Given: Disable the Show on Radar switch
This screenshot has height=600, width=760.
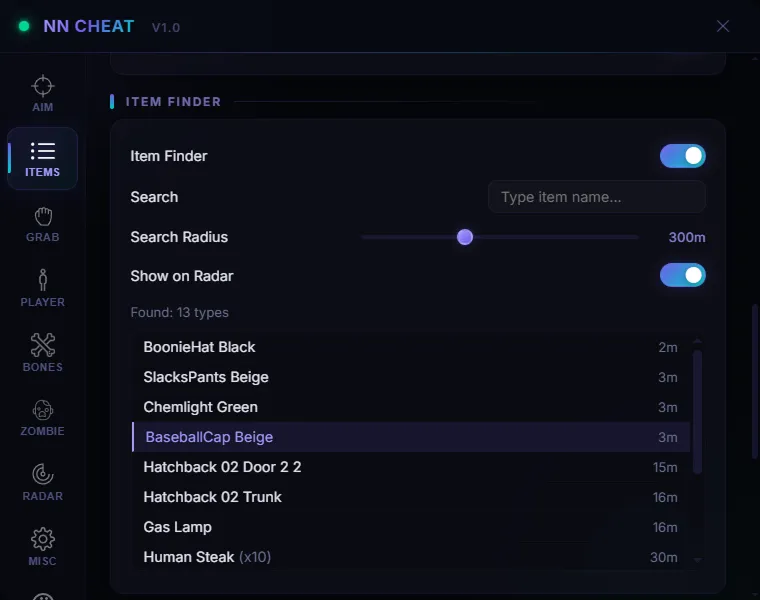Looking at the screenshot, I should point(682,275).
